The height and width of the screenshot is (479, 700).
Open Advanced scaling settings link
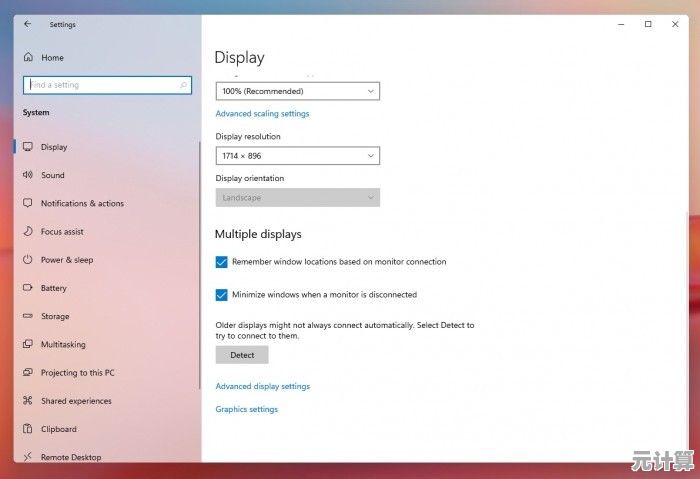coord(262,114)
